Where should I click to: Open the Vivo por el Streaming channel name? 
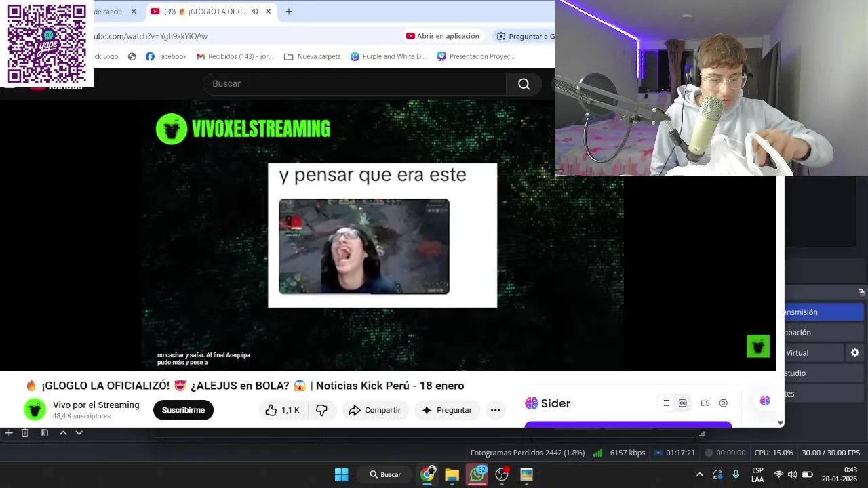click(x=96, y=405)
